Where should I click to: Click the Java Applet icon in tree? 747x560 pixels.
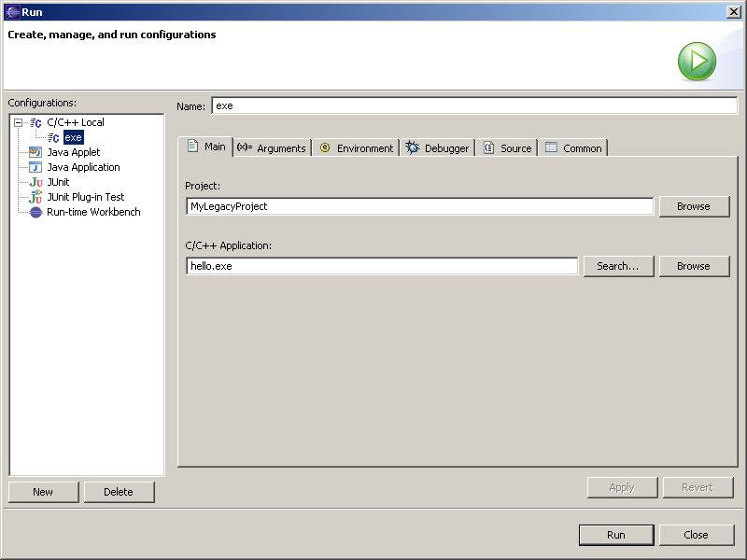35,152
